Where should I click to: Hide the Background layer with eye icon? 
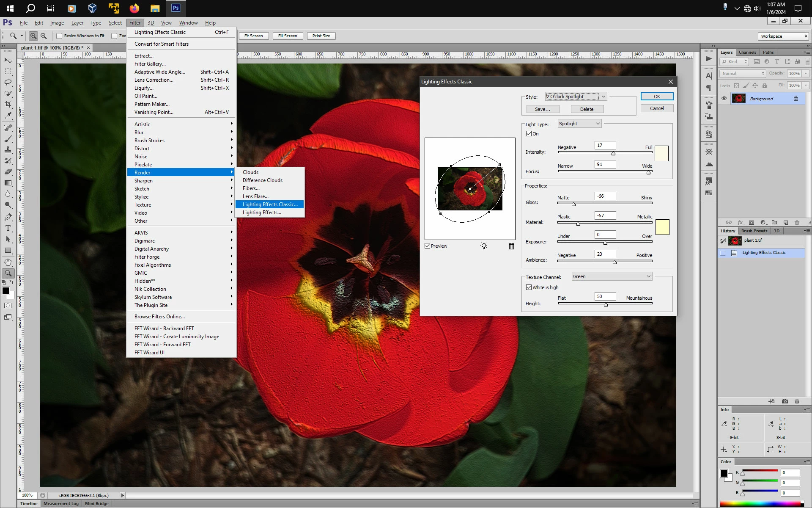click(724, 99)
